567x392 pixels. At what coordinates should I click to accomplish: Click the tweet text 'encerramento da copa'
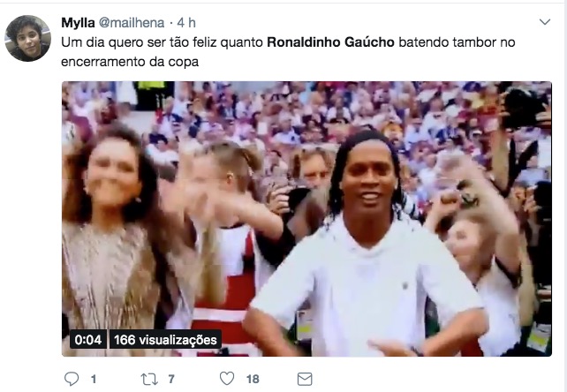130,62
